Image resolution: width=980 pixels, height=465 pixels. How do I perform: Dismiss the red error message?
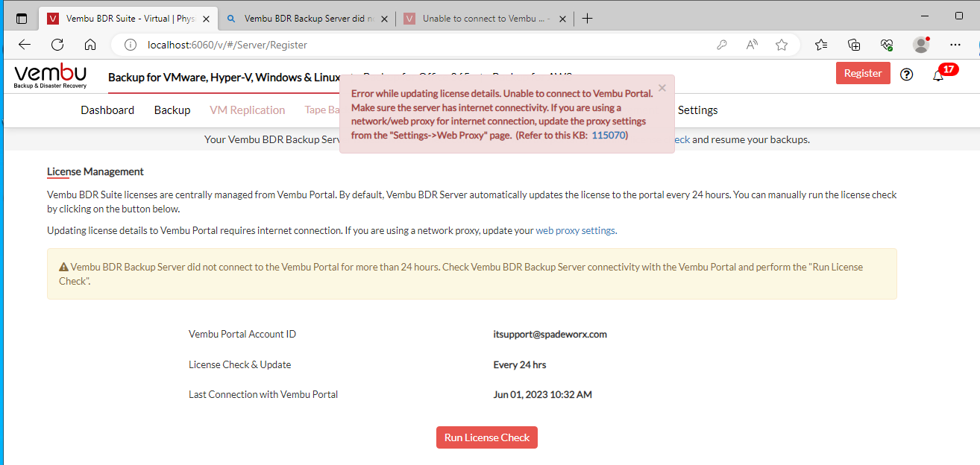(x=662, y=87)
